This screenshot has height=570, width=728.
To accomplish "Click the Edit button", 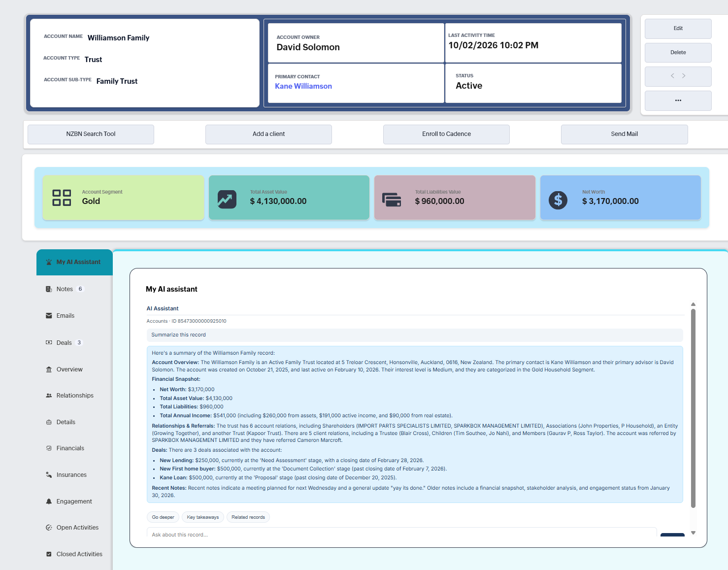I will click(678, 29).
